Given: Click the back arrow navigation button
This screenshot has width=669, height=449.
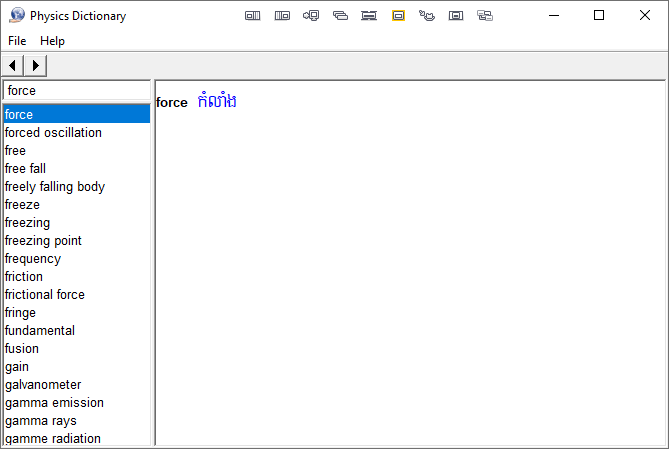Looking at the screenshot, I should (x=13, y=66).
